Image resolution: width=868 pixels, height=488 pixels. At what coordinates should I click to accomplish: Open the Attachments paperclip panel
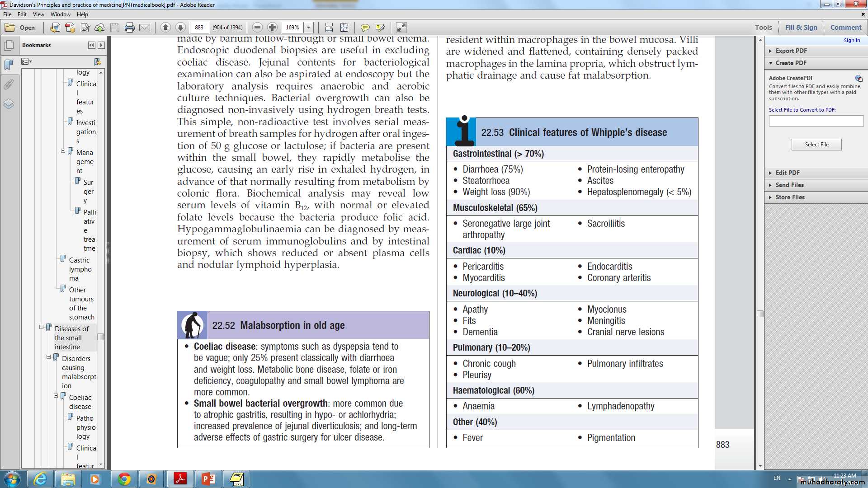click(9, 84)
